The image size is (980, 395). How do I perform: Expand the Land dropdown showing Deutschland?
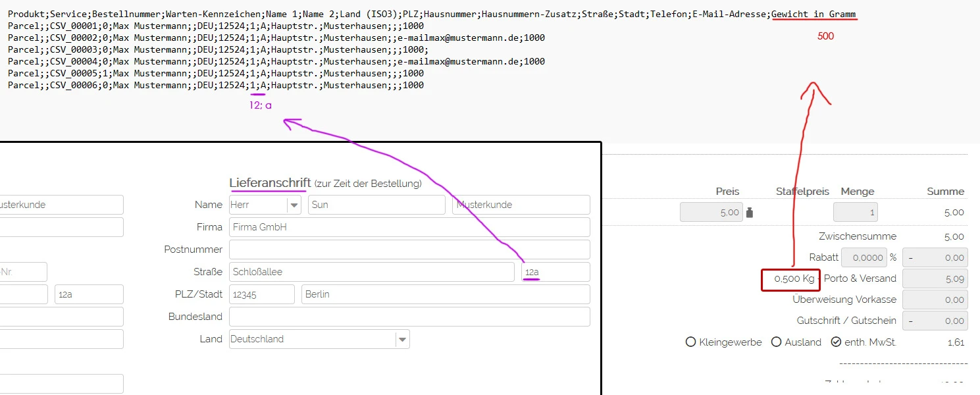tap(402, 339)
